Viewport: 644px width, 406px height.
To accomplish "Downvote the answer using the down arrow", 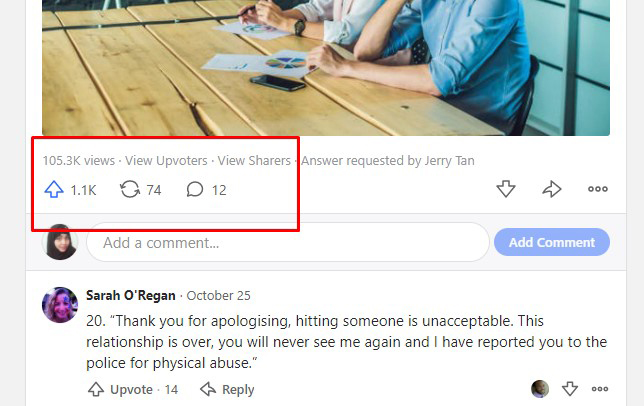I will click(506, 189).
